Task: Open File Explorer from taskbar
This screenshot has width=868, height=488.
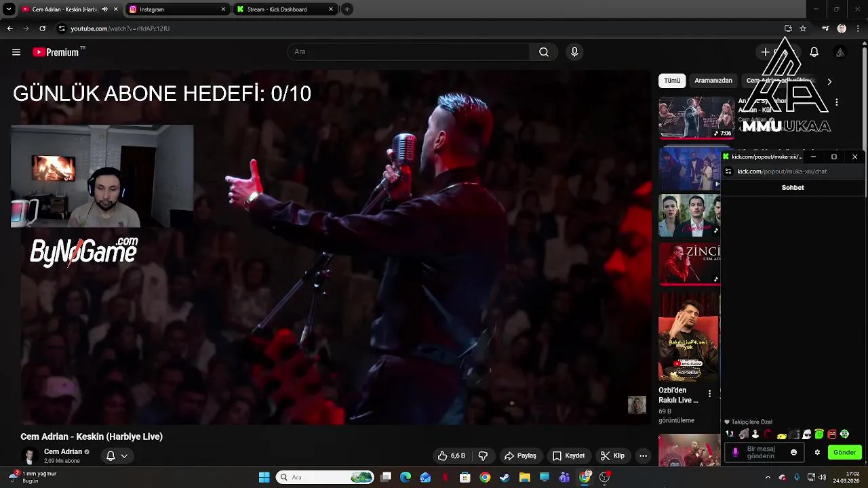Action: click(x=524, y=477)
